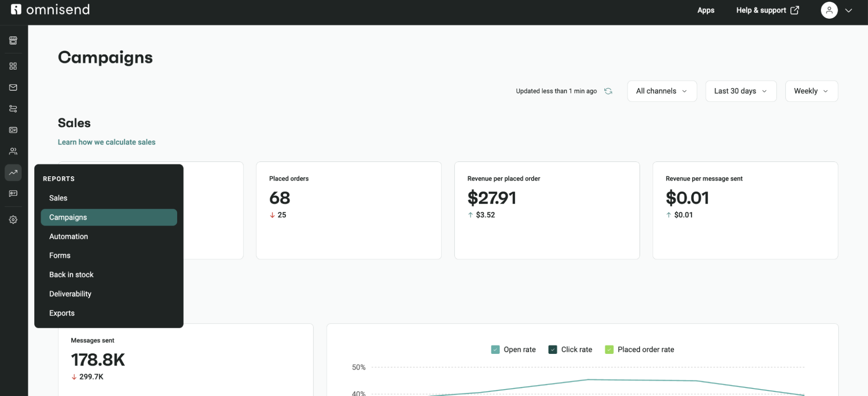This screenshot has height=396, width=868.
Task: Open the Last 30 days dropdown
Action: click(740, 91)
